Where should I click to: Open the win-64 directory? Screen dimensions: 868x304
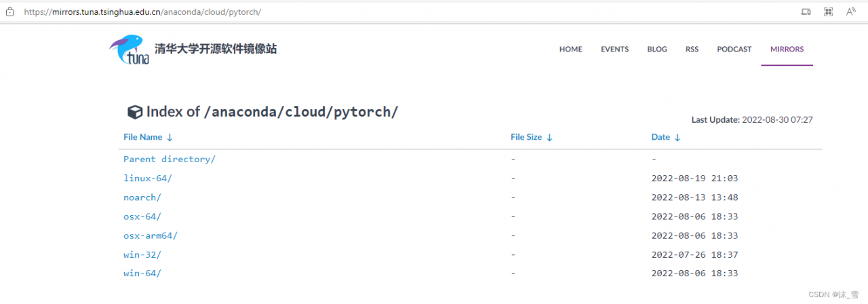coord(142,273)
